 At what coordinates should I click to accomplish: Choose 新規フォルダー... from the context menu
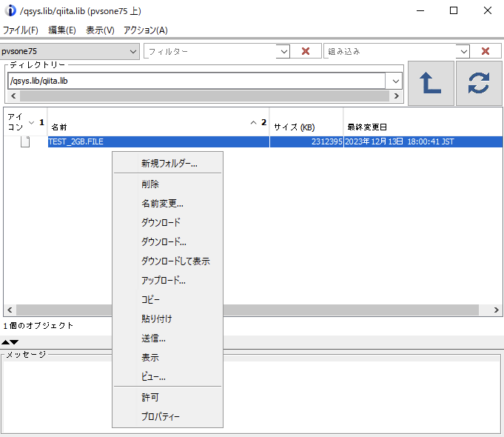(167, 164)
